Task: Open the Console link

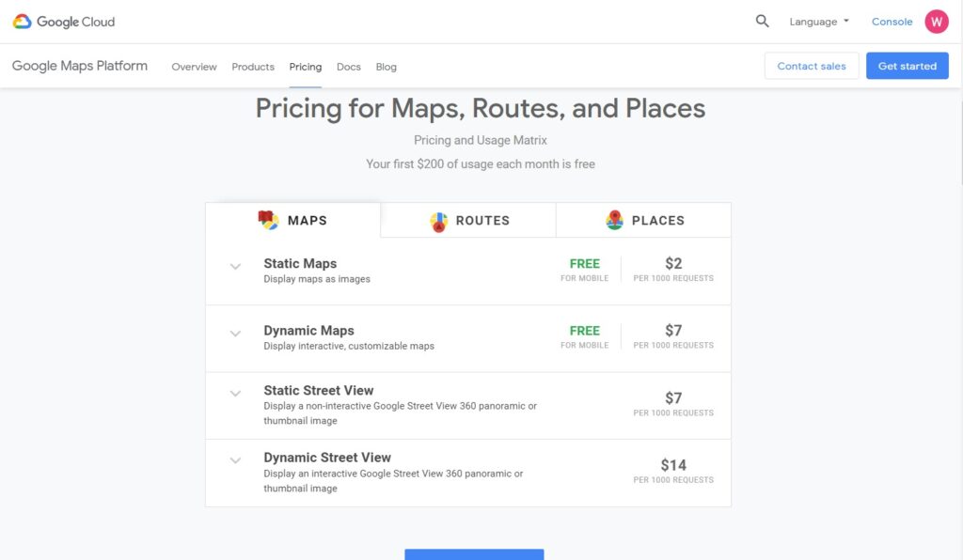Action: [892, 22]
